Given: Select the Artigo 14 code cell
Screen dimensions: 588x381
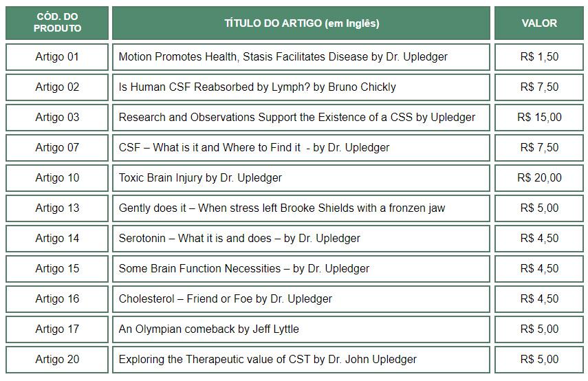Looking at the screenshot, I should pyautogui.click(x=57, y=238).
